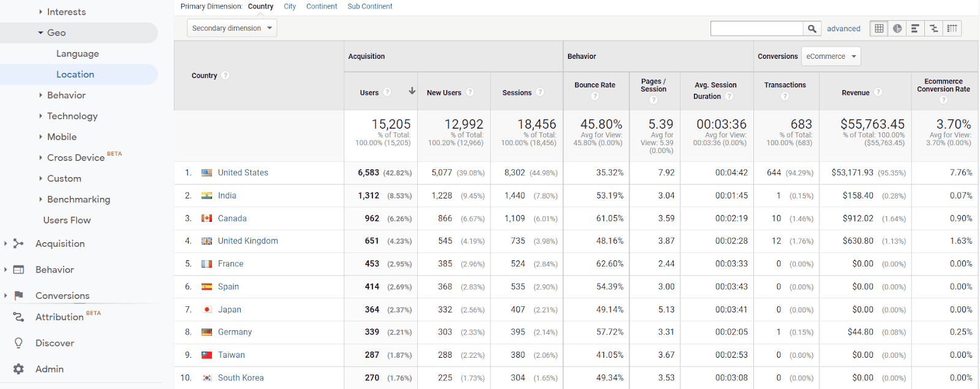Select the performance bar view icon
Image resolution: width=980 pixels, height=389 pixels.
pos(915,29)
